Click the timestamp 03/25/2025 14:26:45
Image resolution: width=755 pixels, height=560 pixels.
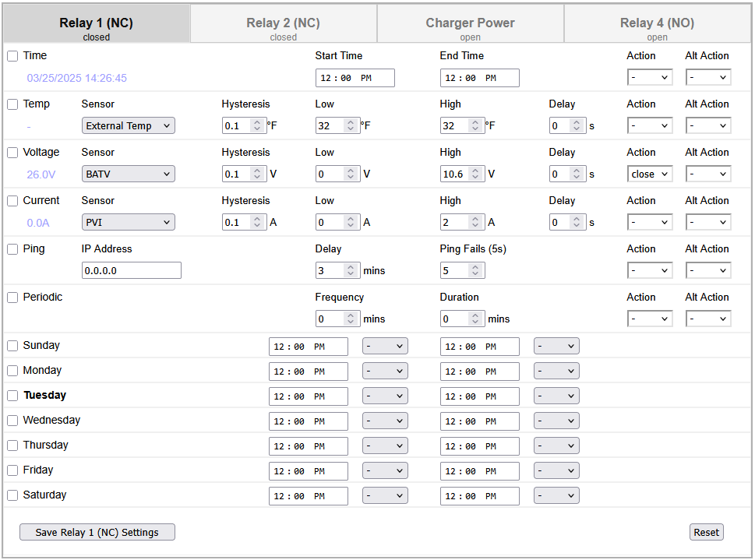tap(76, 78)
